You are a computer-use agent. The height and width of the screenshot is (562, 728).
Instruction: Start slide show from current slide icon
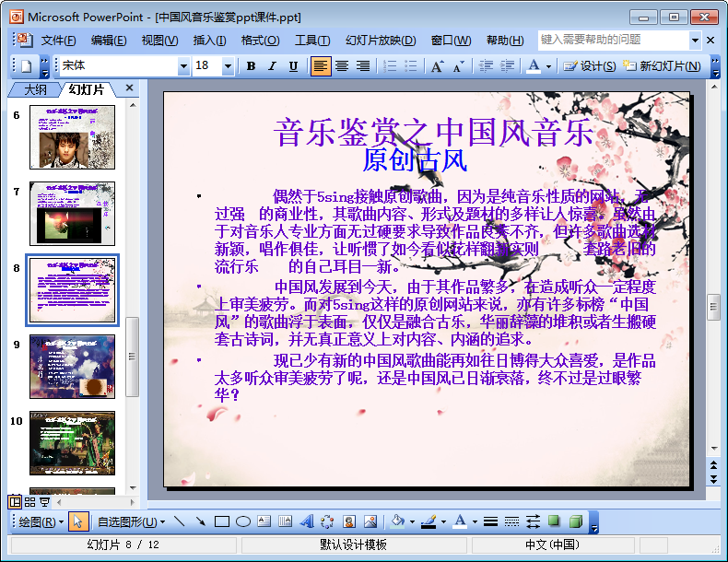point(44,502)
